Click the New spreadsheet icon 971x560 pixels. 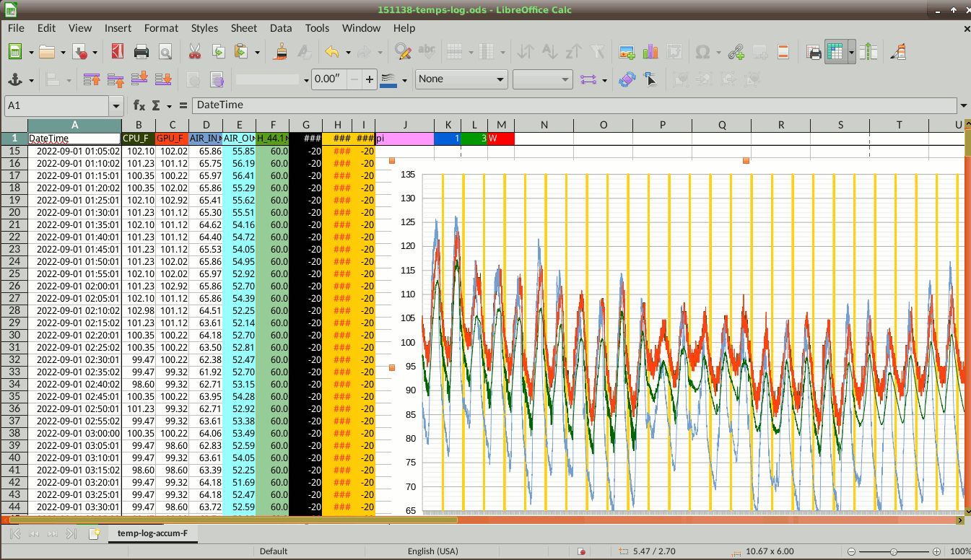coord(14,52)
